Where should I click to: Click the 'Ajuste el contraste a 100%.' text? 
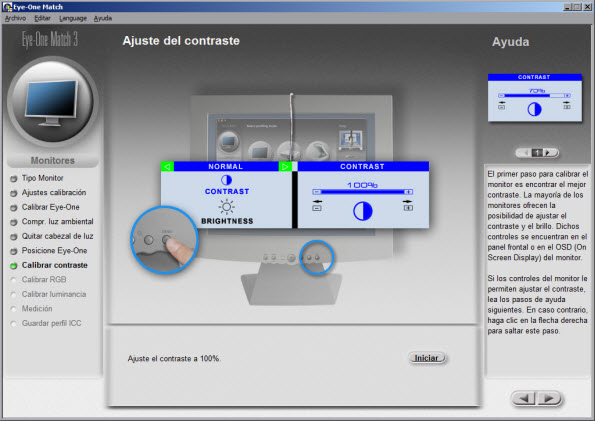[174, 358]
